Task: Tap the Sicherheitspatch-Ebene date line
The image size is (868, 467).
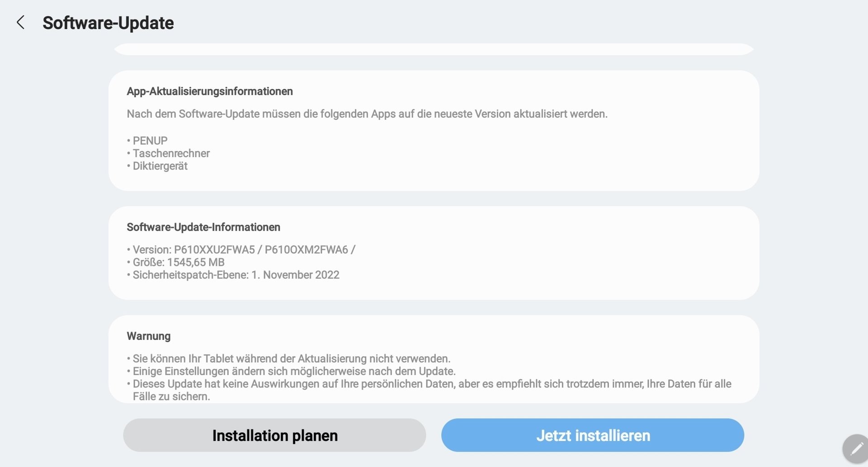Action: point(236,275)
